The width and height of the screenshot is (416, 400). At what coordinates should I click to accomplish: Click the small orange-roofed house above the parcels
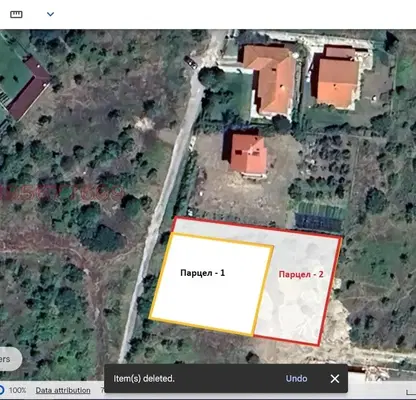point(248,154)
